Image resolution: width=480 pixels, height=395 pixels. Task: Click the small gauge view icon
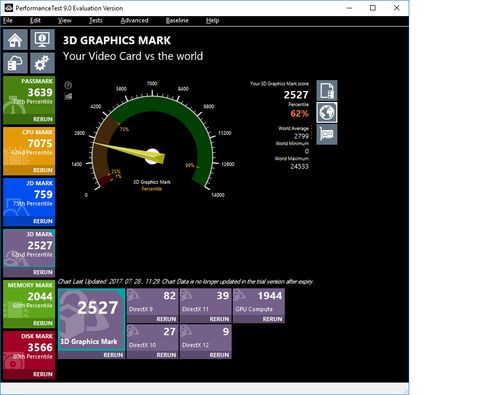68,85
